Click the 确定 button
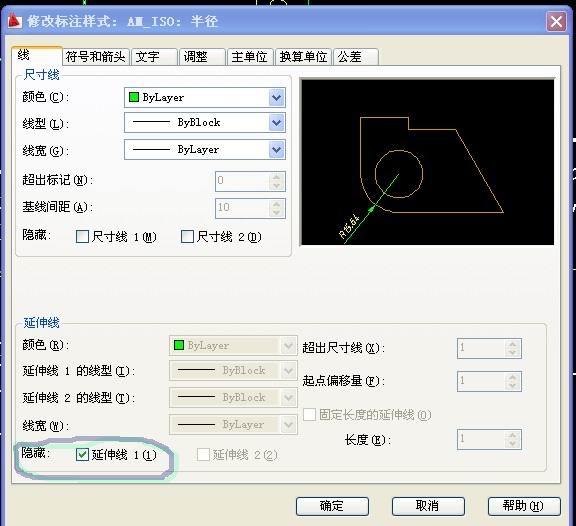 [332, 506]
